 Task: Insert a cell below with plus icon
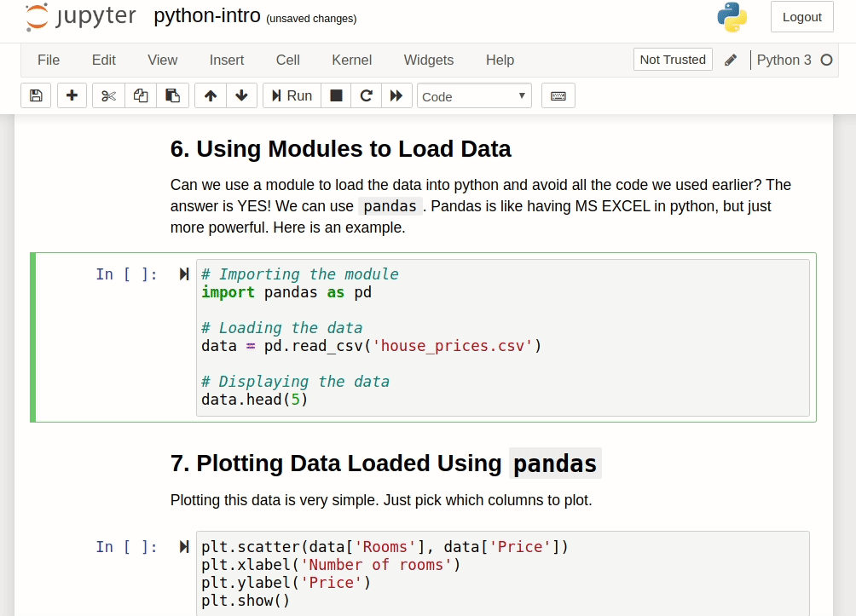(x=72, y=96)
